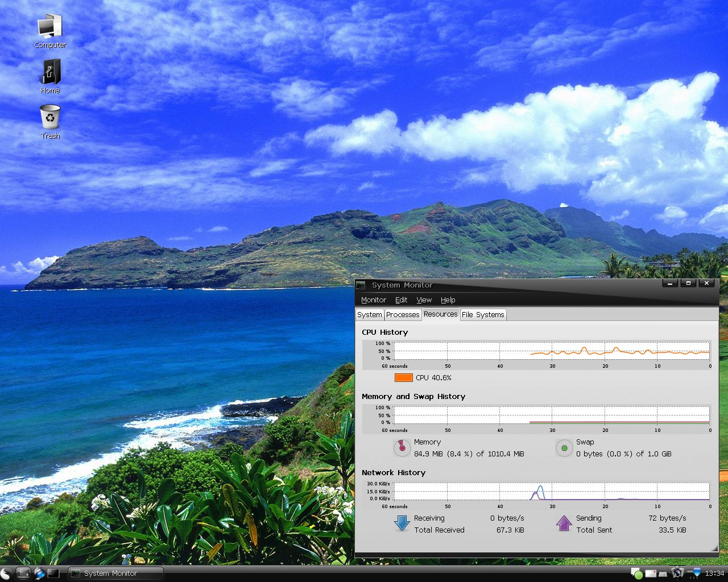Click the orange CPU color swatch
728x582 pixels.
[404, 377]
